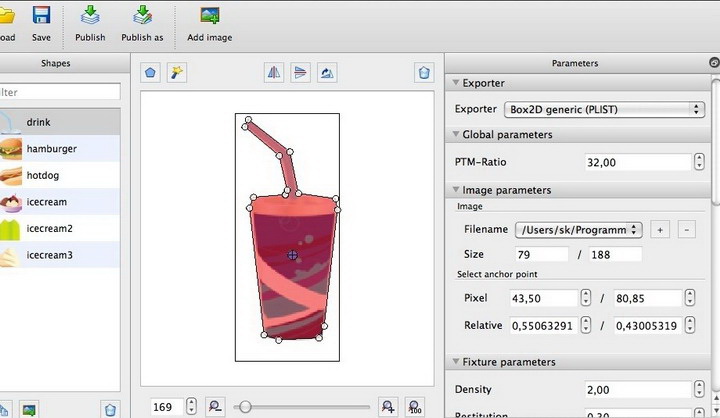Select the polygon shape tool
The height and width of the screenshot is (418, 720).
coord(150,73)
